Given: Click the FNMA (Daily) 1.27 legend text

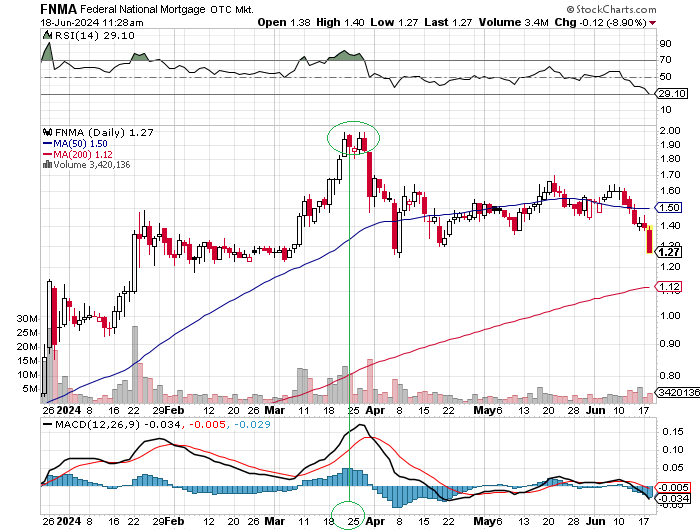Looking at the screenshot, I should point(104,132).
